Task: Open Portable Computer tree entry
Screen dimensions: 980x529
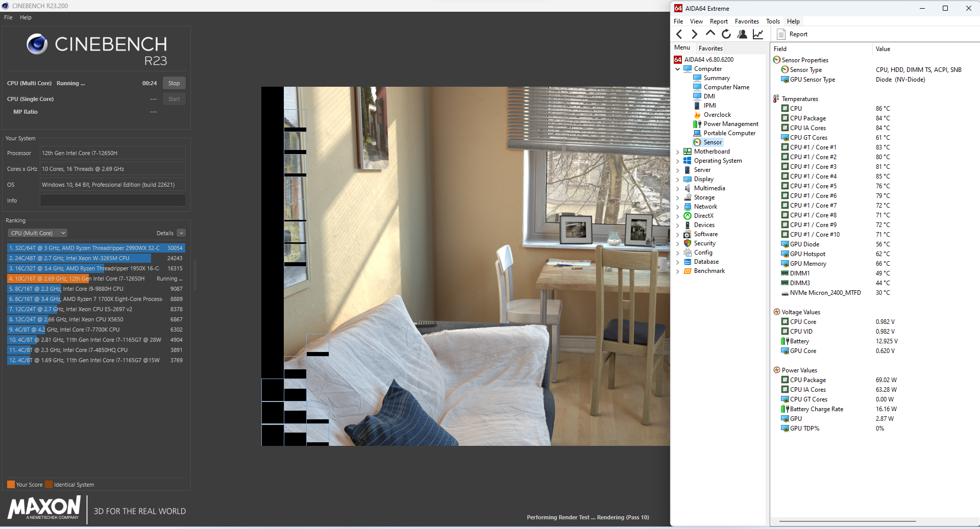Action: click(729, 133)
